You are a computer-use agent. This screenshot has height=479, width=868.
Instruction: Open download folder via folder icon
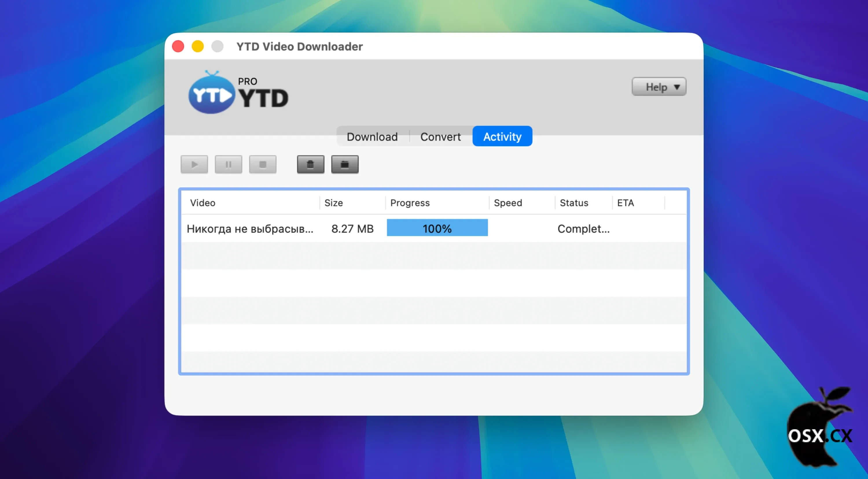tap(345, 164)
